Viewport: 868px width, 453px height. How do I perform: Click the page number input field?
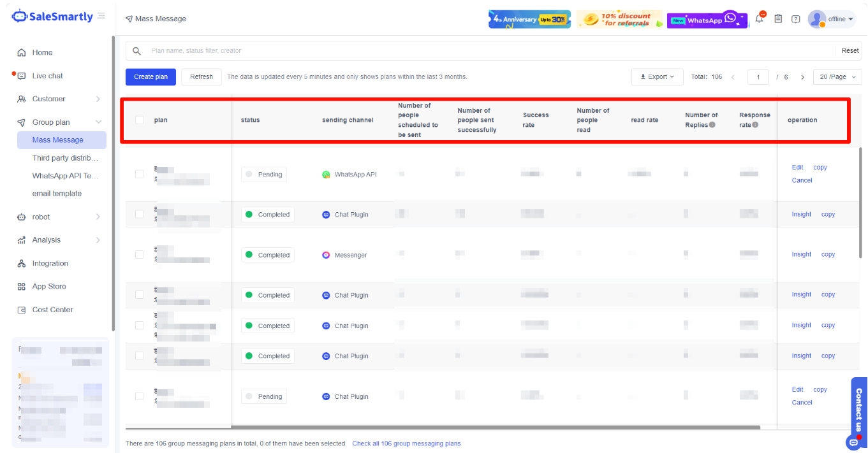(758, 77)
